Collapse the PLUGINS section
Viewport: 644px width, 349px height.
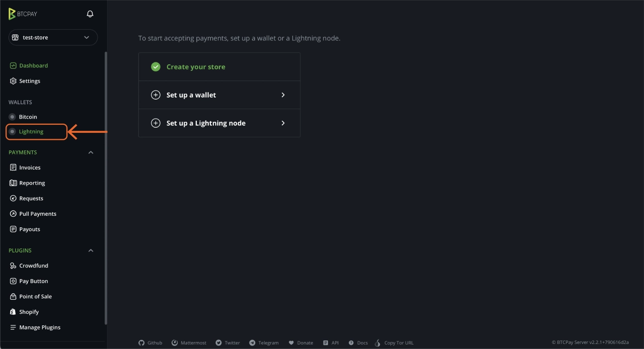point(91,250)
